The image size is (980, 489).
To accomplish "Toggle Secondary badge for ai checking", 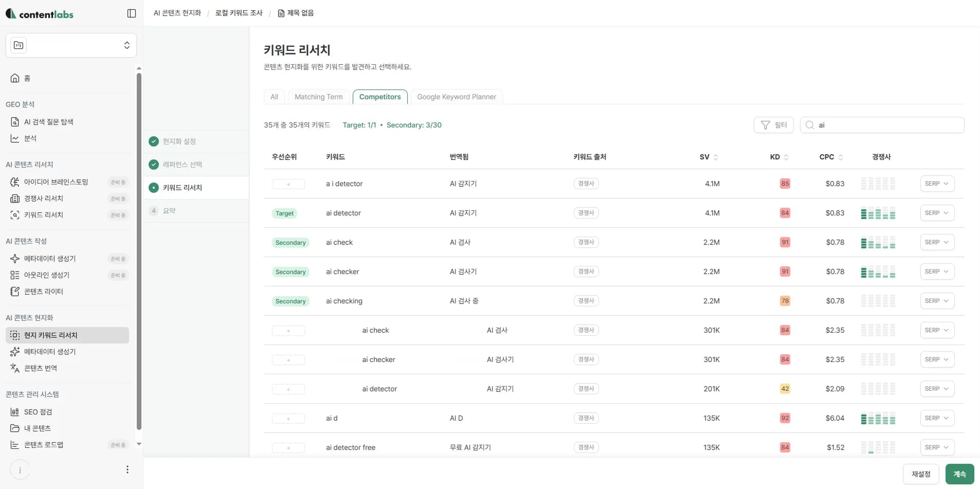I will tap(291, 301).
